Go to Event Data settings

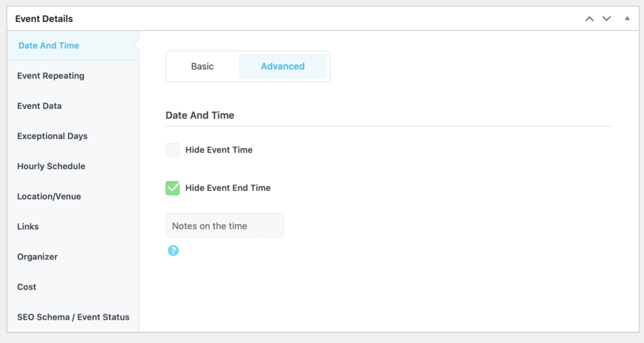[x=40, y=106]
